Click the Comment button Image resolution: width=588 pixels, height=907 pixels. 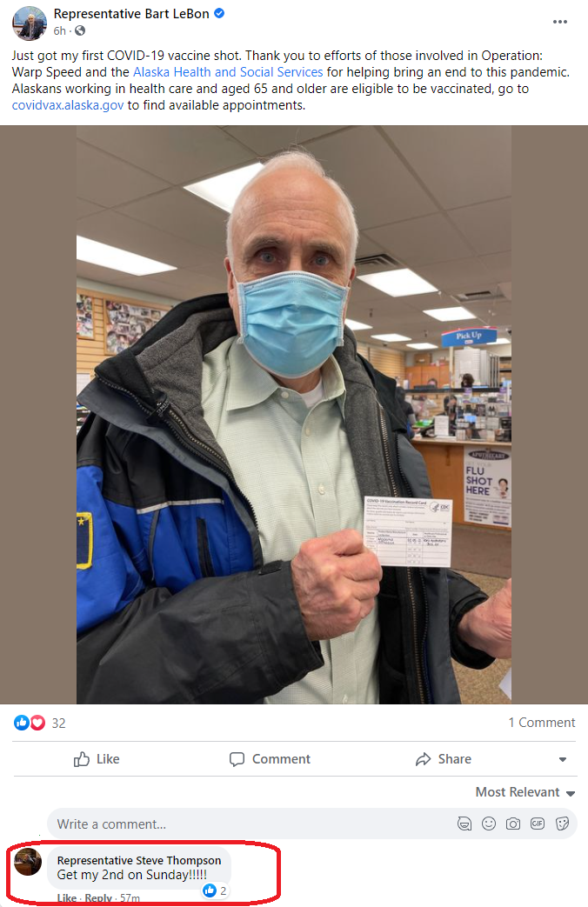pos(270,759)
